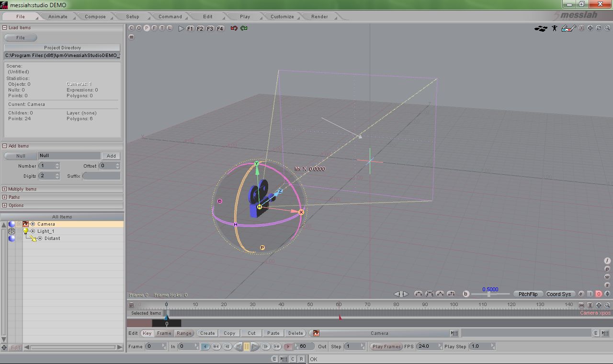This screenshot has height=364, width=613.
Task: Enable Key edit mode
Action: (147, 333)
